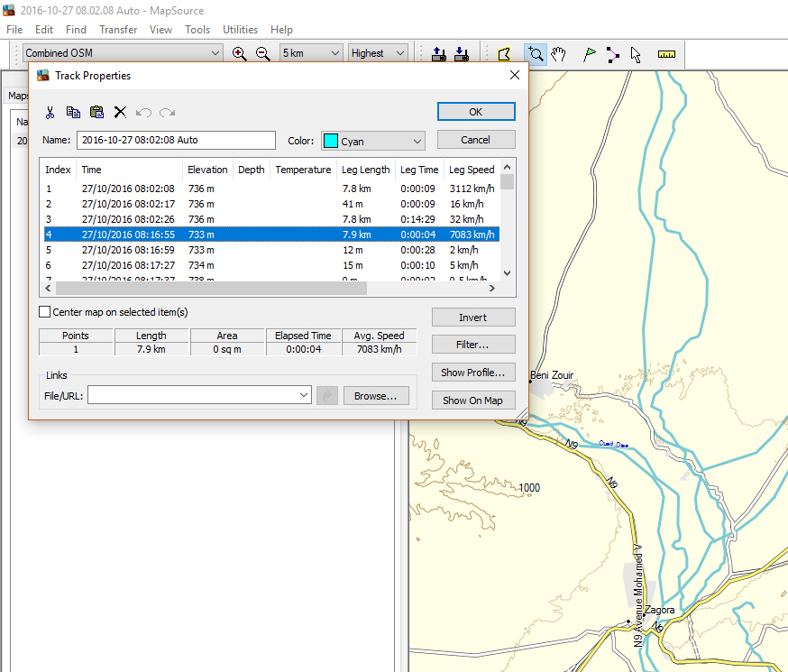Image resolution: width=788 pixels, height=672 pixels.
Task: Close the Track Properties dialog
Action: pyautogui.click(x=515, y=76)
